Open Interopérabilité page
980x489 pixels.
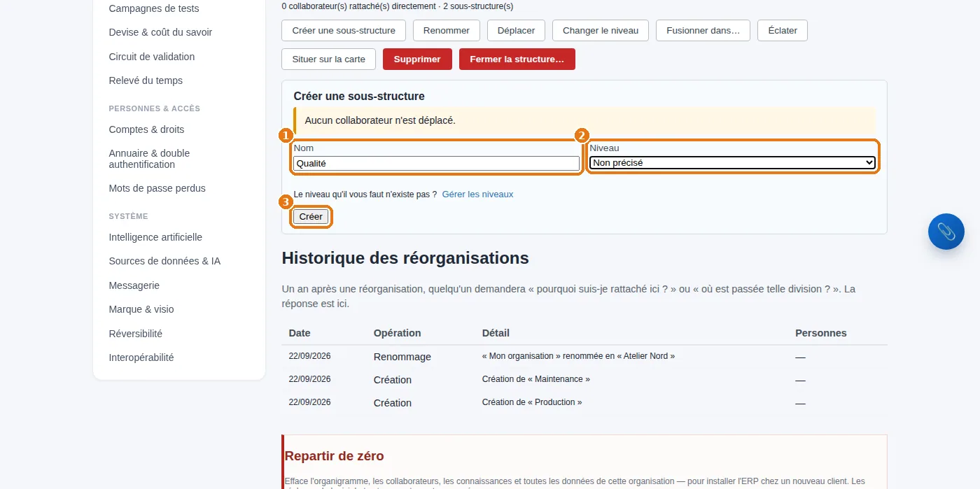[x=141, y=357]
